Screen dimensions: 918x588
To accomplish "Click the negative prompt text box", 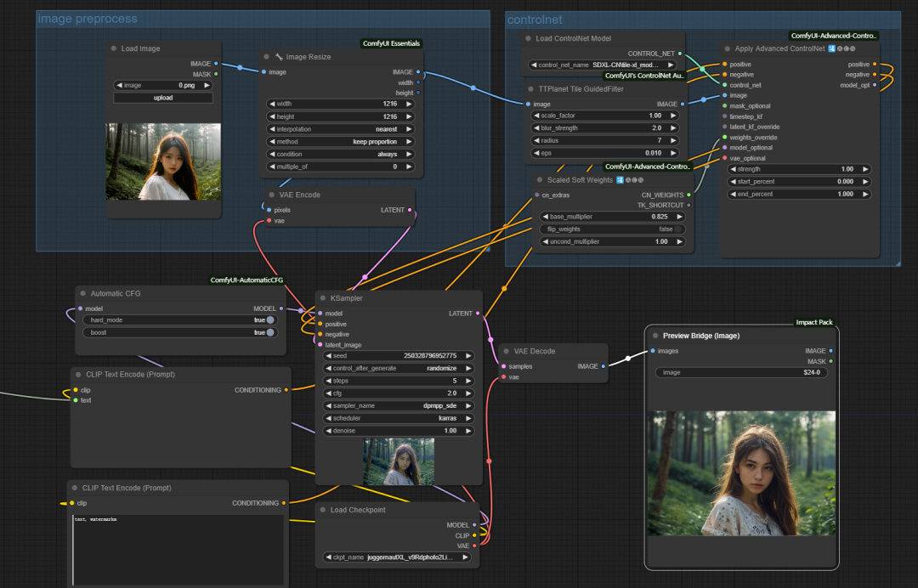I will coord(178,549).
